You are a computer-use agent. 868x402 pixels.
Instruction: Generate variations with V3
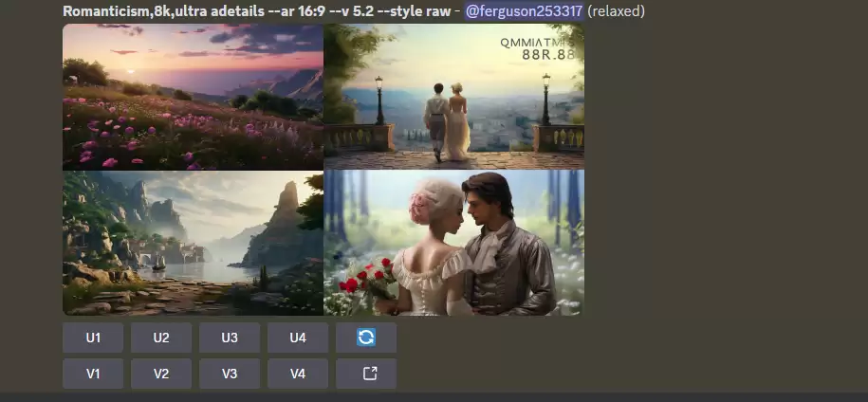pos(230,374)
